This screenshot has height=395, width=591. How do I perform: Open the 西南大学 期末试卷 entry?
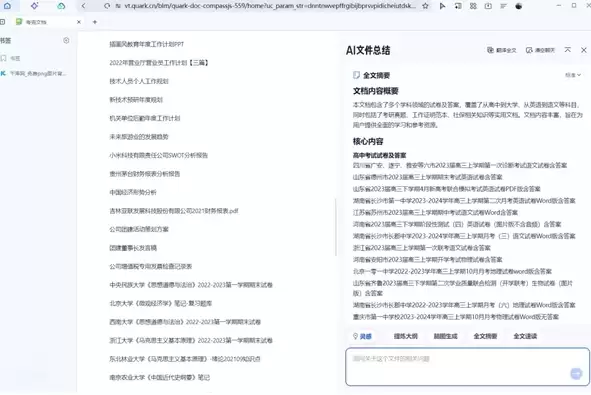point(185,322)
